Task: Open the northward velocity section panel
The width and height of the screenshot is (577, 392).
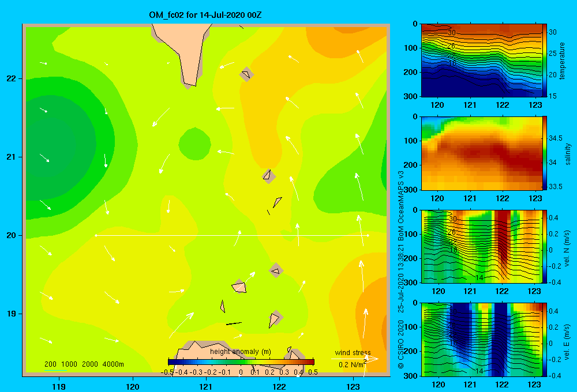Action: tap(482, 246)
